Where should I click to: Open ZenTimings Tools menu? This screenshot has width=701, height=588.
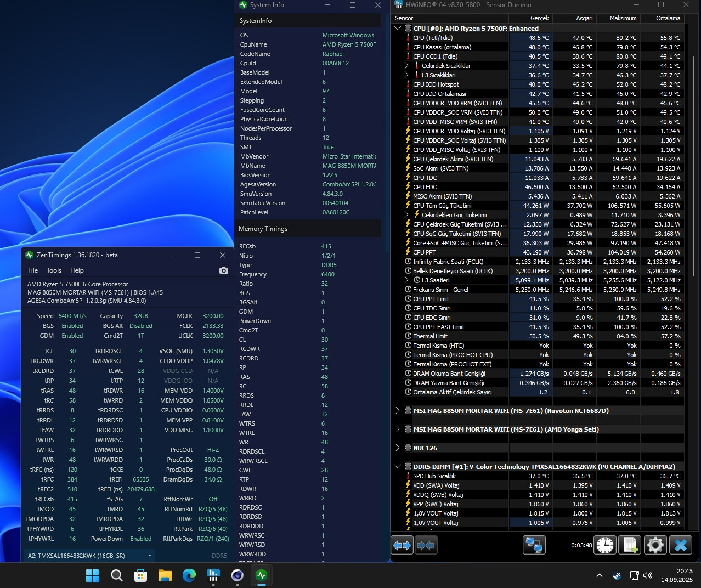pyautogui.click(x=54, y=270)
